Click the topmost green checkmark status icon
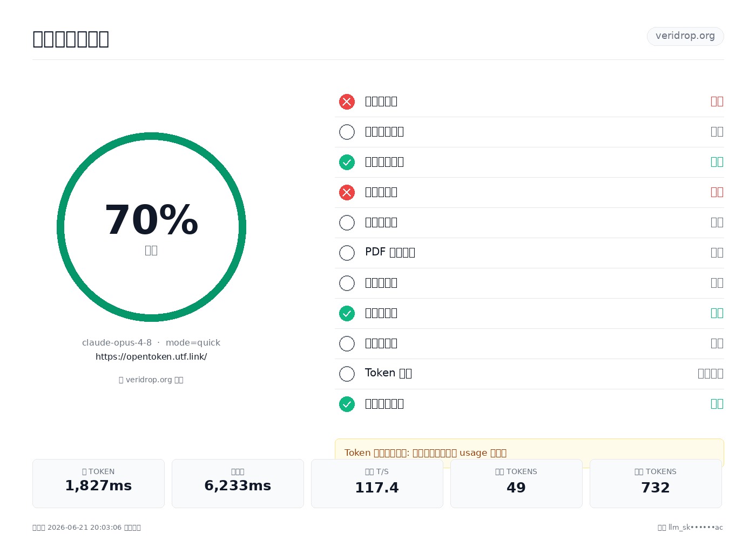756x540 pixels. coord(347,162)
